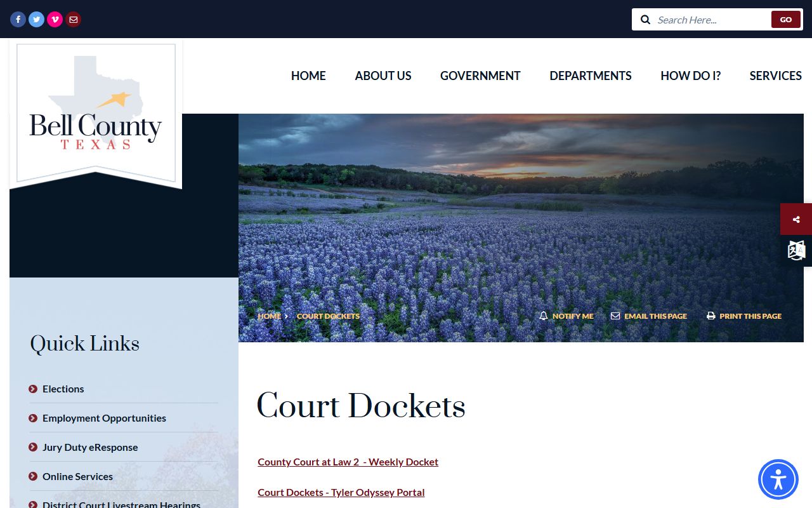The image size is (812, 508).
Task: Go to Employment Opportunities quick link
Action: [x=104, y=418]
